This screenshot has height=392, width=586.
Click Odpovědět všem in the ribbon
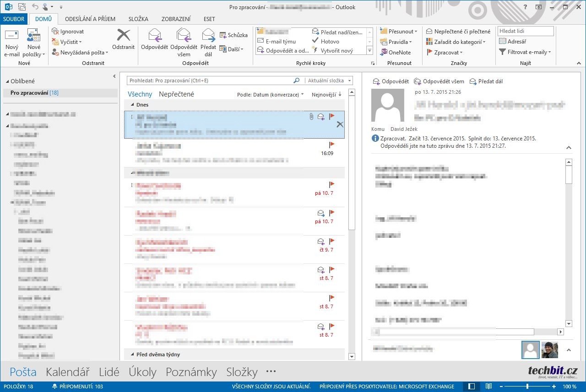(x=184, y=36)
